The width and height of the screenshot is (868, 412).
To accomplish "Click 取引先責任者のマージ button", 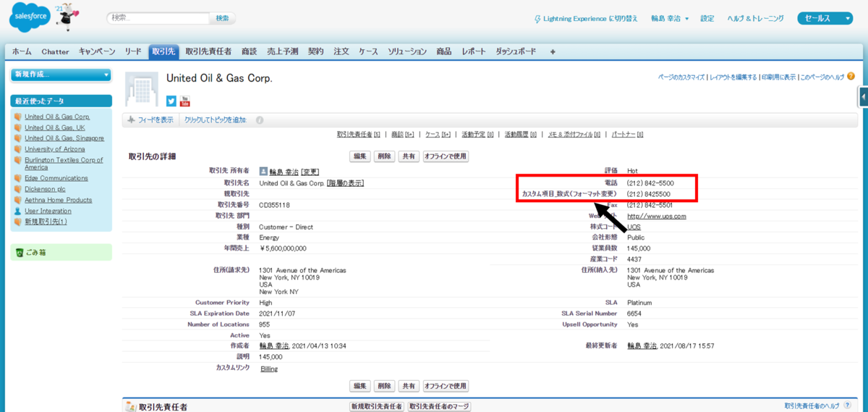I will pyautogui.click(x=440, y=407).
